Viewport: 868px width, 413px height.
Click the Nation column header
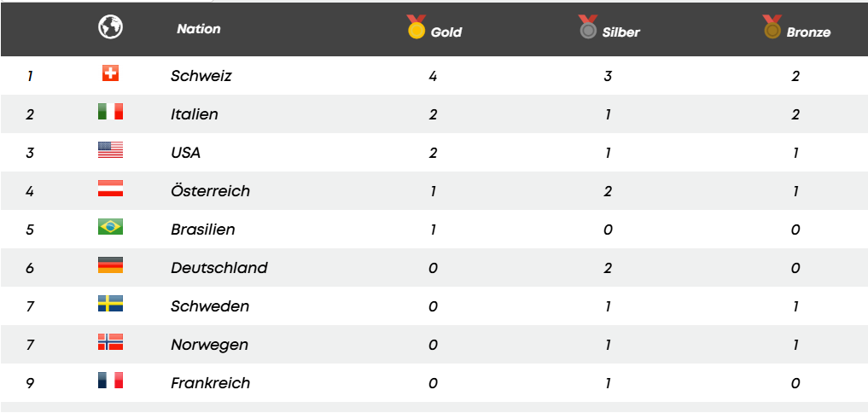point(199,29)
